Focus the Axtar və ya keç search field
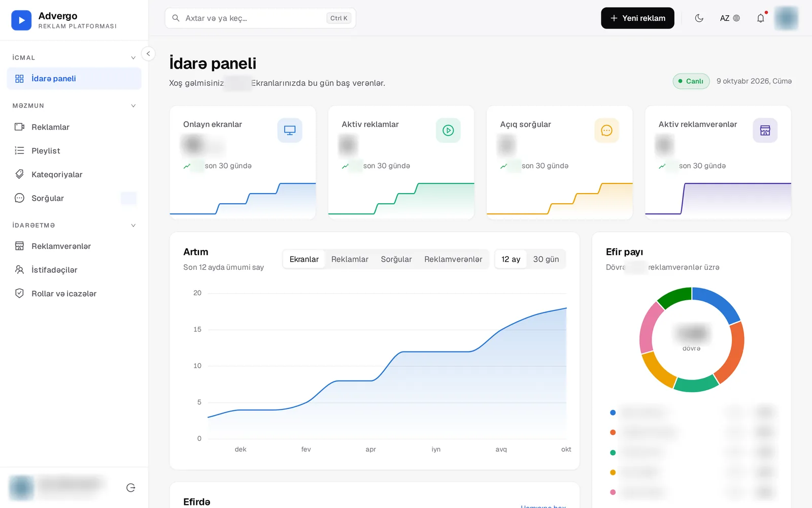 click(260, 18)
